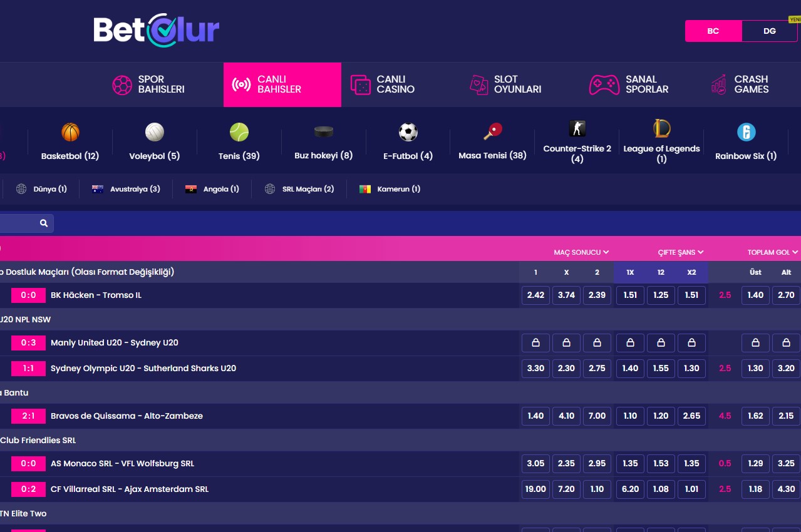Viewport: 801px width, 532px height.
Task: Filter by Kamerun (1)
Action: [x=390, y=189]
